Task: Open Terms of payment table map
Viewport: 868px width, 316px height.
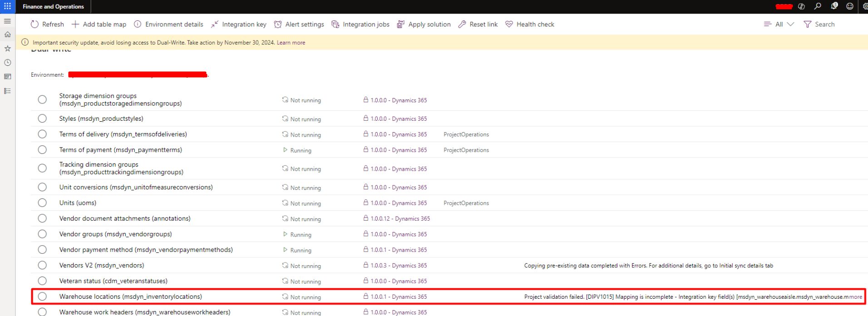Action: (x=121, y=150)
